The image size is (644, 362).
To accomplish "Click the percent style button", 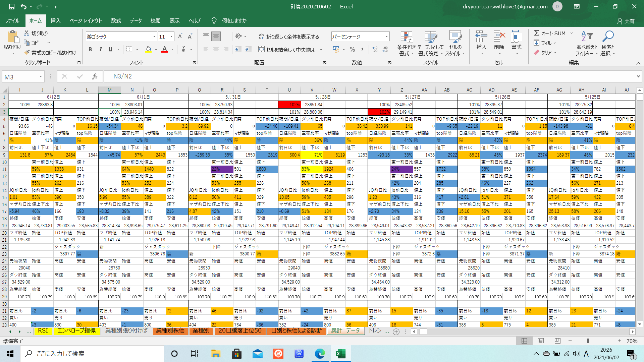I will point(352,50).
